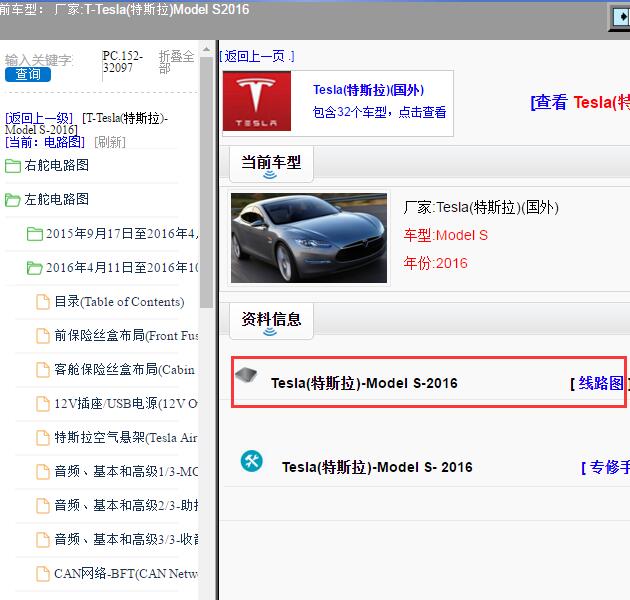Select the 左舵电路图 tree item text
Image resolution: width=630 pixels, height=600 pixels.
[x=57, y=199]
